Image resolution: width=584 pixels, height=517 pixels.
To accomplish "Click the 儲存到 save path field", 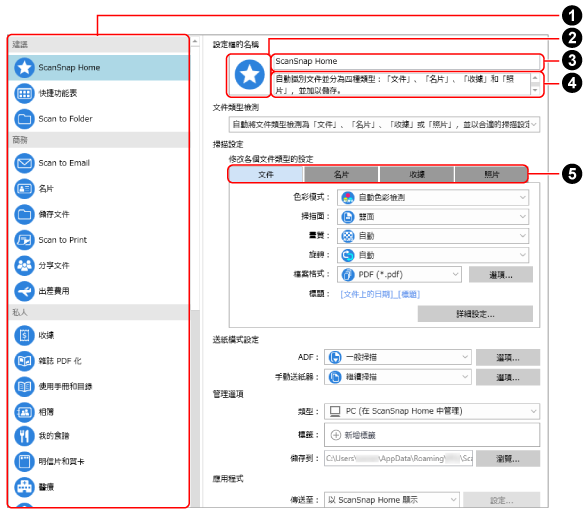I will 398,459.
